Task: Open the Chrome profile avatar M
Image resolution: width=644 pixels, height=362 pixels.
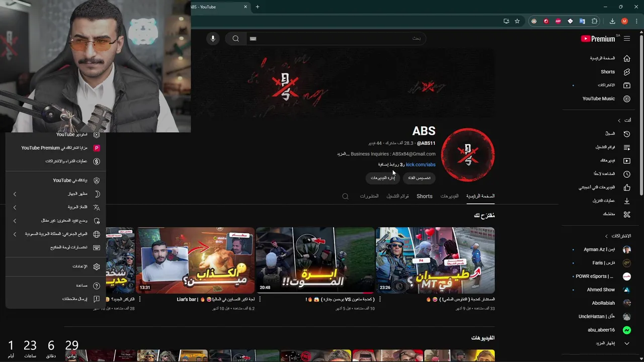Action: tap(624, 21)
